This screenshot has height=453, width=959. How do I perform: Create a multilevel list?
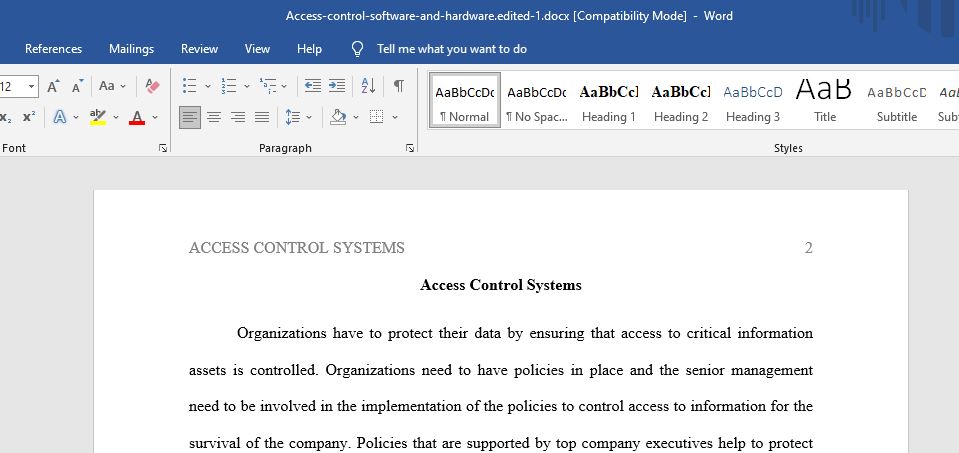pyautogui.click(x=267, y=86)
